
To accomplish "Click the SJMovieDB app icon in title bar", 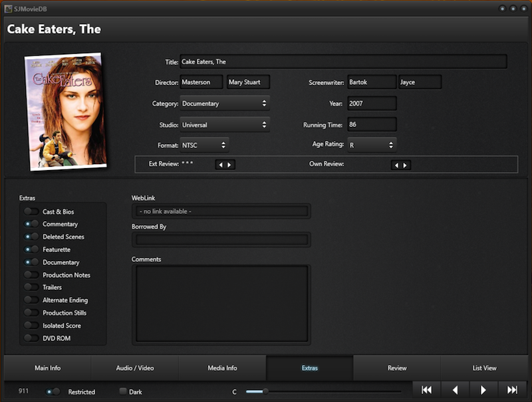I will pos(8,8).
